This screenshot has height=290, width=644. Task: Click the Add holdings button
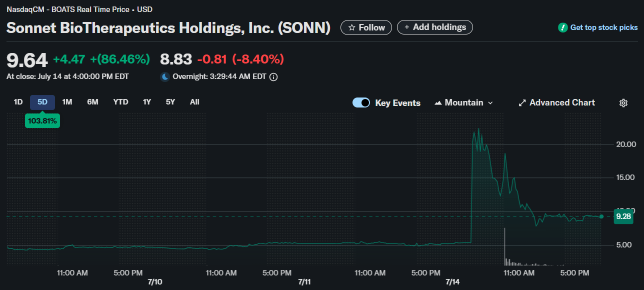(434, 27)
